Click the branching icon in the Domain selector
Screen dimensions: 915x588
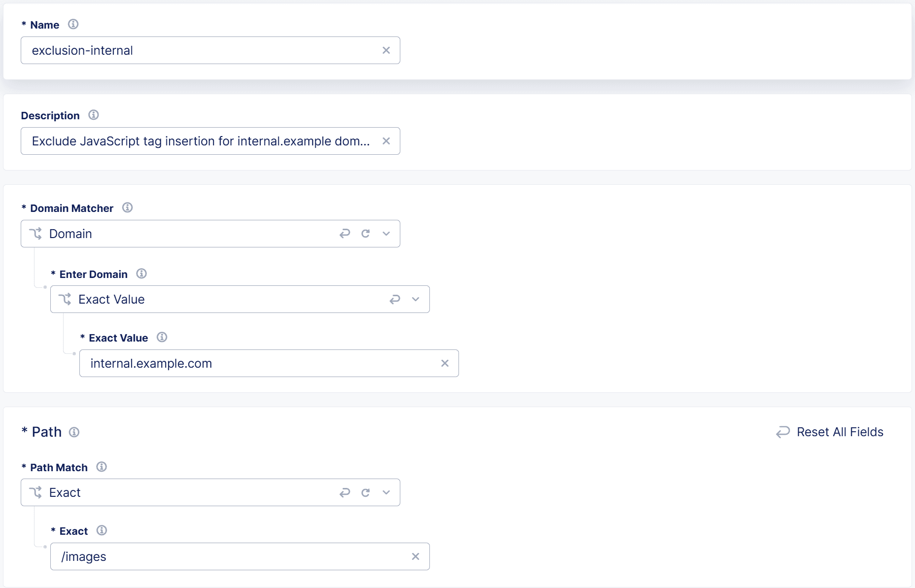pos(36,234)
